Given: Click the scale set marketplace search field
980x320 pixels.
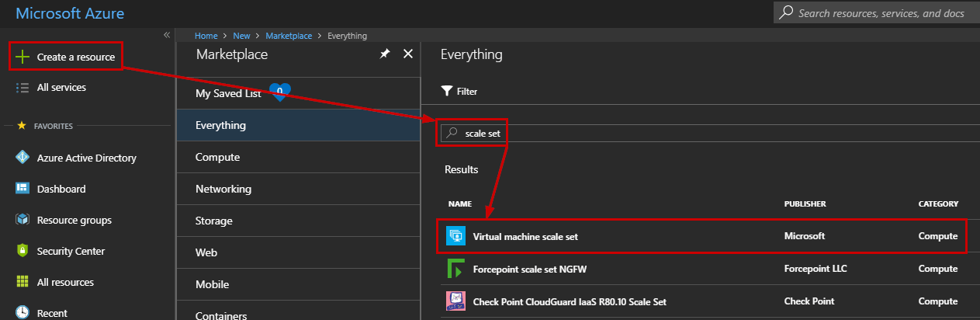Looking at the screenshot, I should pyautogui.click(x=710, y=133).
